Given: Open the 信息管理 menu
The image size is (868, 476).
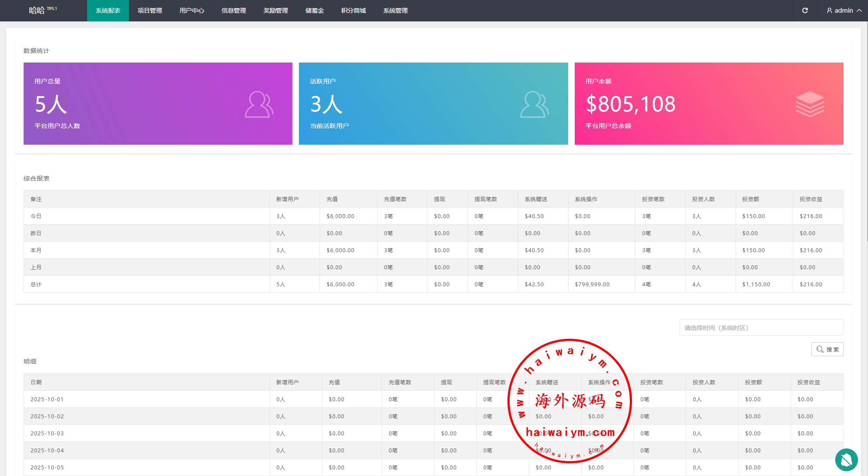Looking at the screenshot, I should [234, 10].
